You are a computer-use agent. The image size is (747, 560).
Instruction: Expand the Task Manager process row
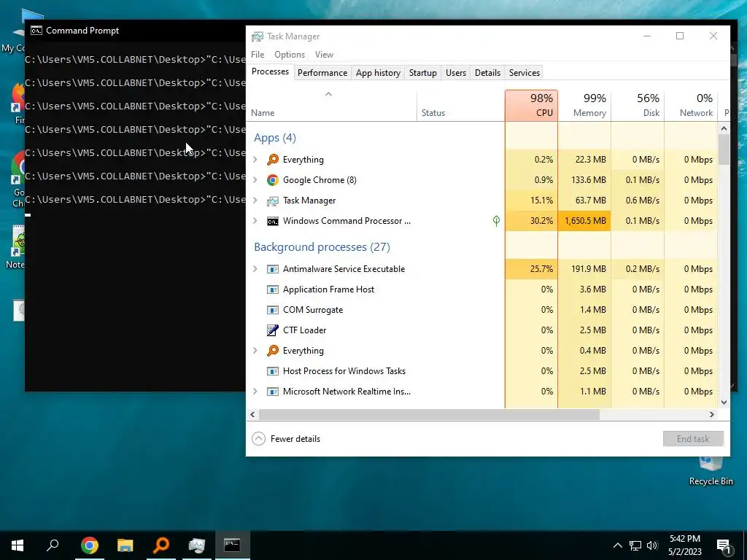click(x=255, y=201)
